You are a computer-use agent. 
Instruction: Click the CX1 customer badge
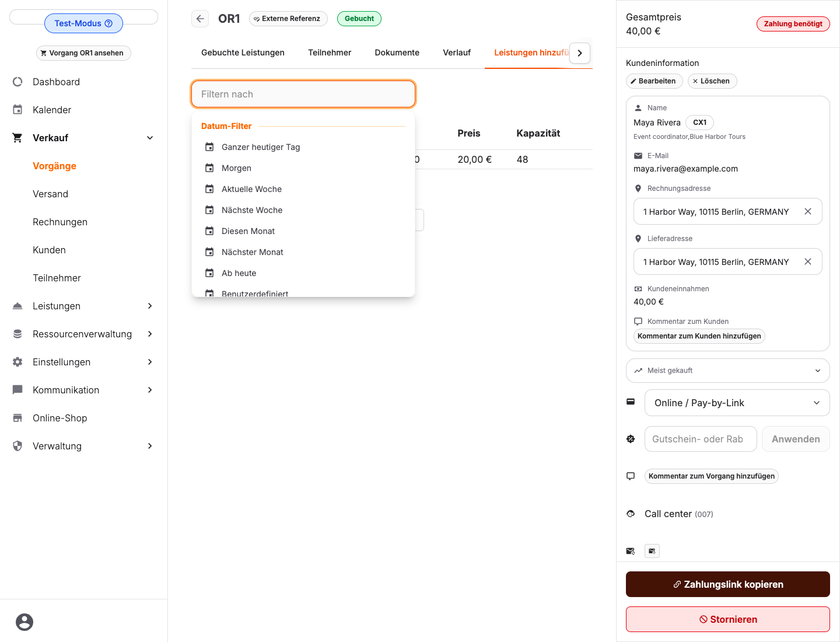coord(699,123)
